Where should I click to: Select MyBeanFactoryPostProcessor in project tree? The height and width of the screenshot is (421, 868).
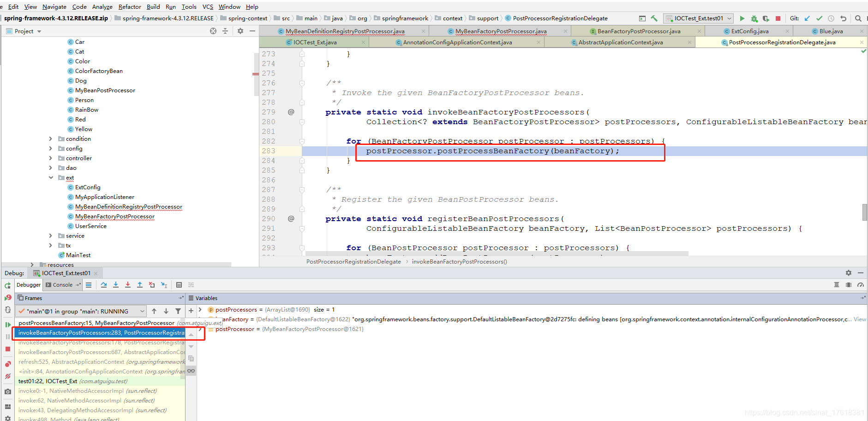coord(115,217)
